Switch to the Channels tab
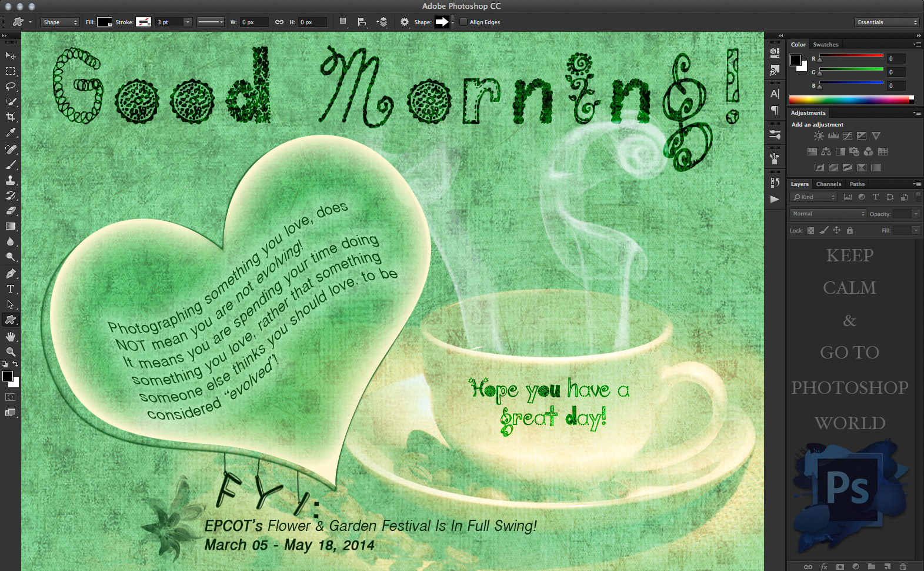The height and width of the screenshot is (571, 924). coord(829,184)
